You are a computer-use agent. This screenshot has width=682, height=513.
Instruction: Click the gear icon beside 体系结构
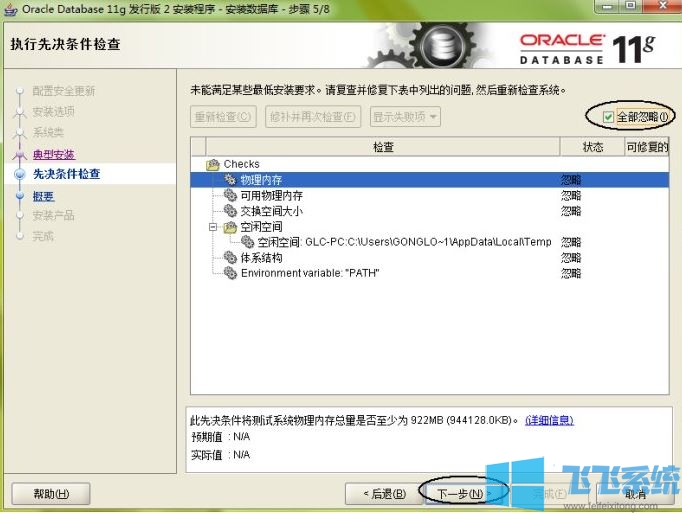(230, 258)
